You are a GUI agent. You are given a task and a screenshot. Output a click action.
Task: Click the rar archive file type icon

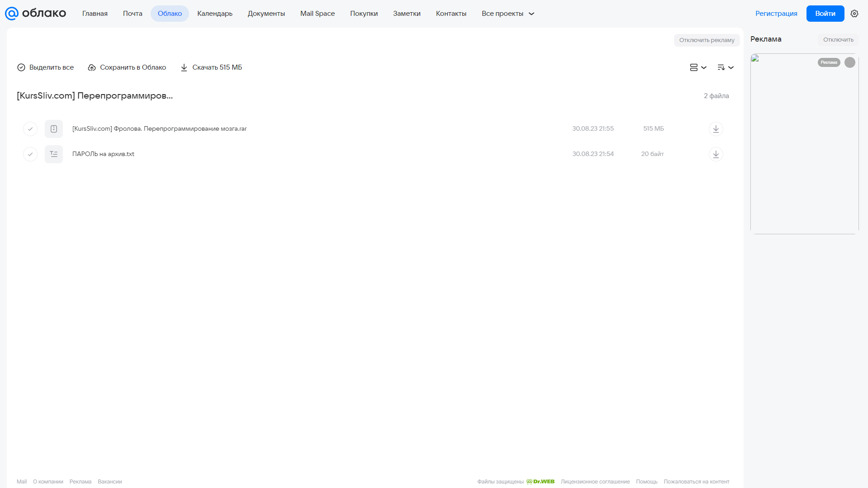coord(54,129)
